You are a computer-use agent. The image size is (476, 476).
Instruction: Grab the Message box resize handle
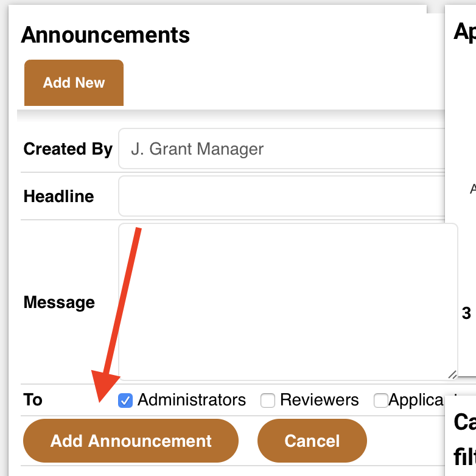click(452, 375)
